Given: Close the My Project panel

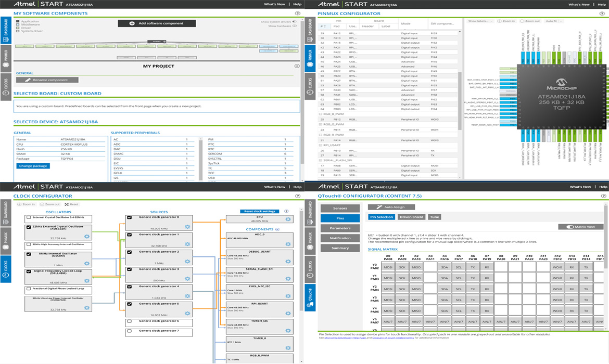Looking at the screenshot, I should coord(297,66).
